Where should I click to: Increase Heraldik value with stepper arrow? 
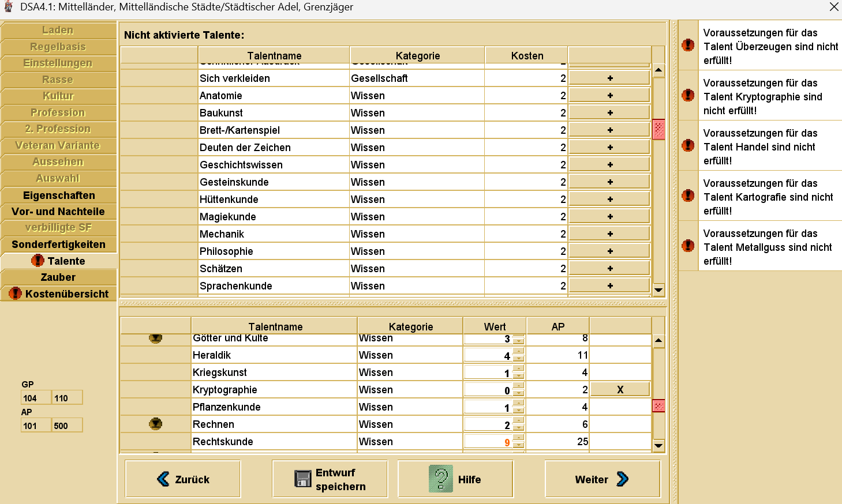[x=518, y=351]
